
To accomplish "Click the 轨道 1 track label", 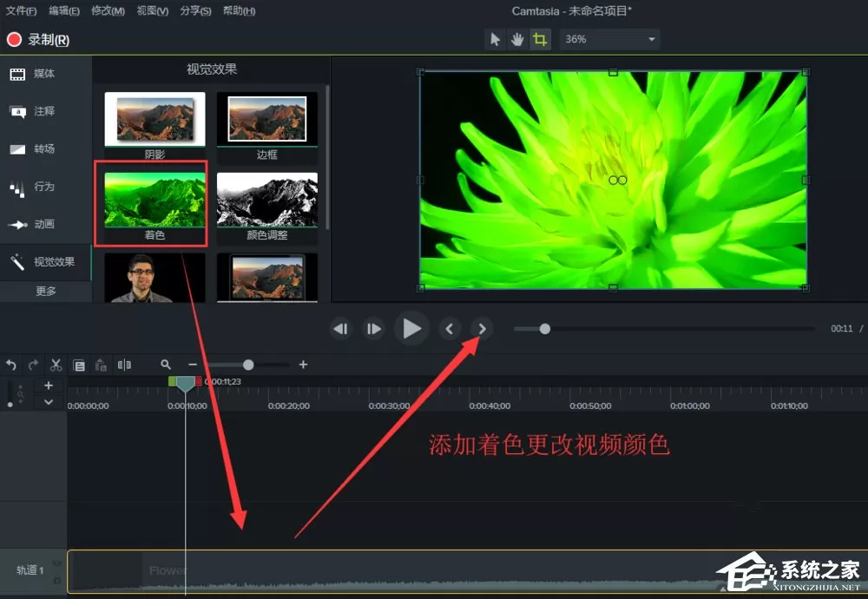I will 30,569.
